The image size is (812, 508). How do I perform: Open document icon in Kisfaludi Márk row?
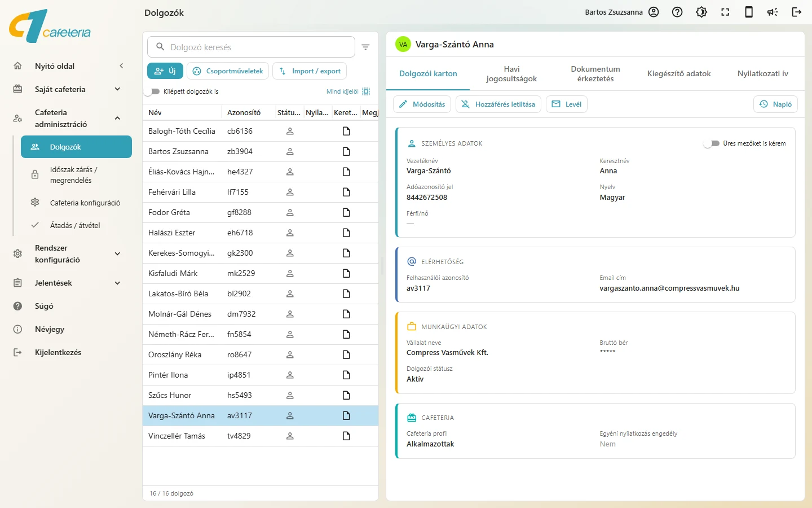(346, 273)
